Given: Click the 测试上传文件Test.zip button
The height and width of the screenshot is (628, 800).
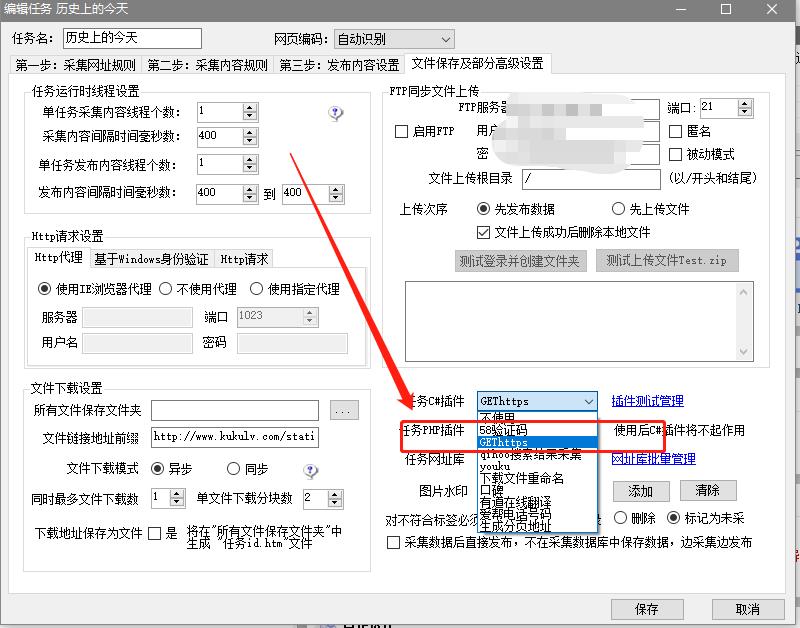Looking at the screenshot, I should (x=667, y=260).
